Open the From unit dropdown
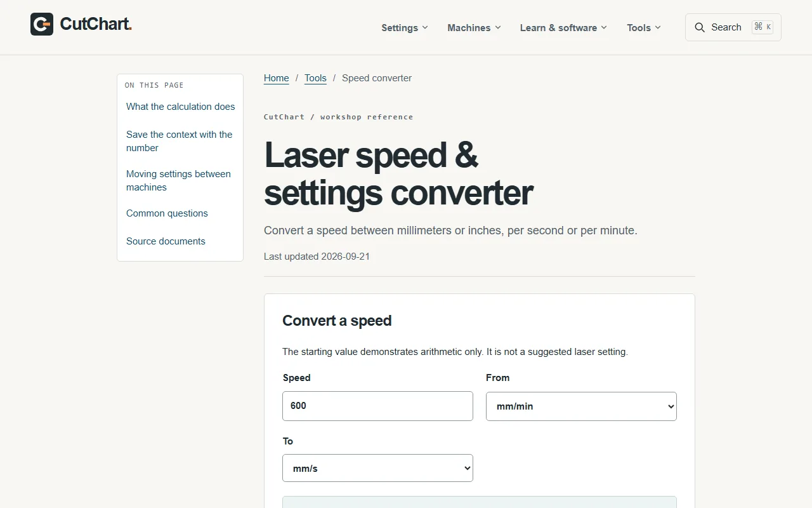 point(581,406)
